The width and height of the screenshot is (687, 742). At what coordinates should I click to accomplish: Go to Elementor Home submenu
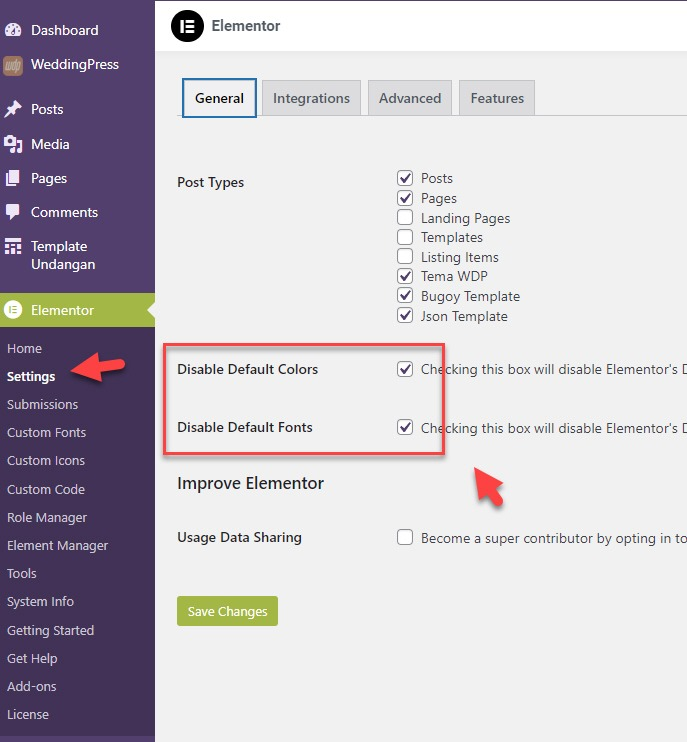pyautogui.click(x=25, y=349)
